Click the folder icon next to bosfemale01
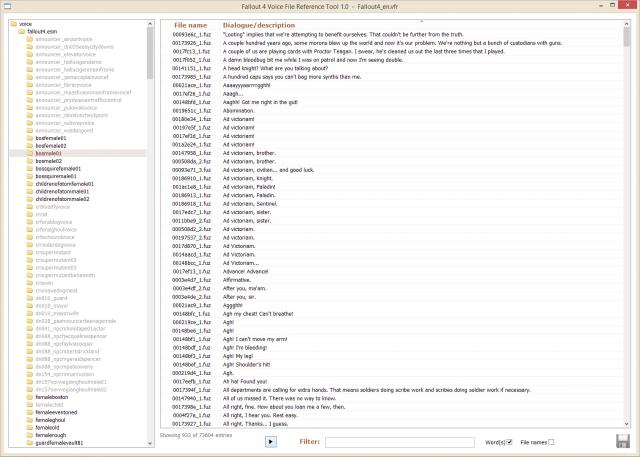640x457 pixels. [29, 138]
